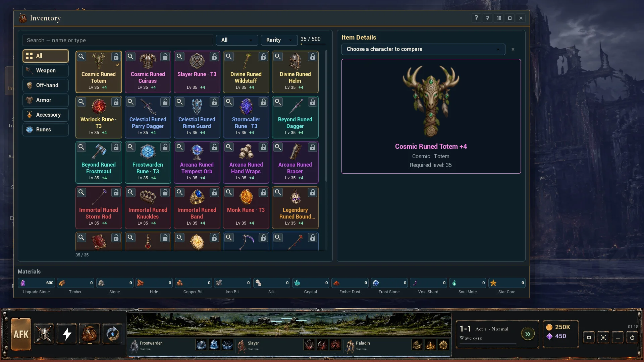This screenshot has height=362, width=644.
Task: Click the power icon in bottom right
Action: click(x=632, y=338)
